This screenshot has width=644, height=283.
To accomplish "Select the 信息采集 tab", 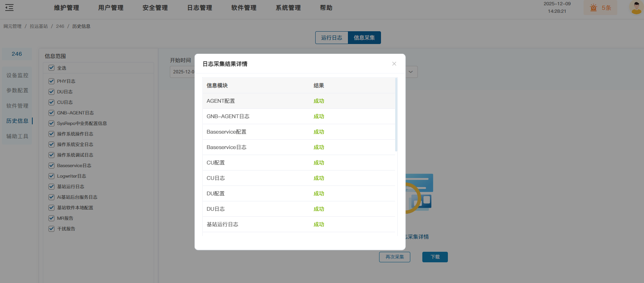I will 364,38.
